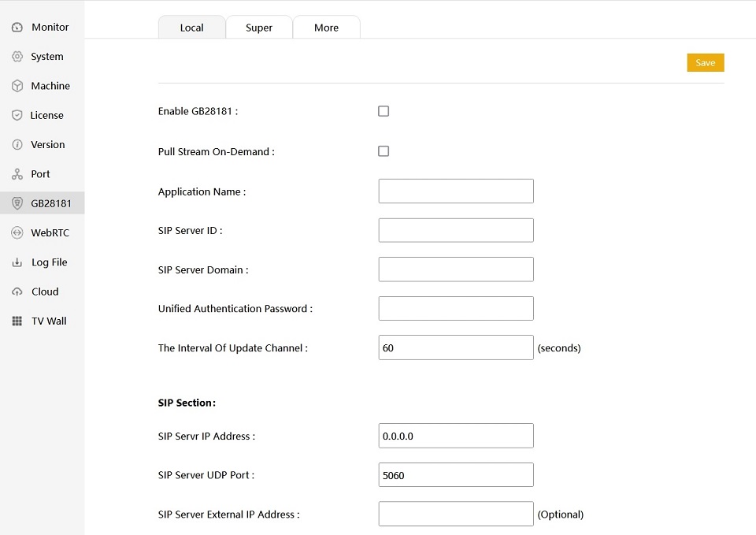Image resolution: width=756 pixels, height=535 pixels.
Task: Click the Cloud upload icon
Action: point(17,292)
